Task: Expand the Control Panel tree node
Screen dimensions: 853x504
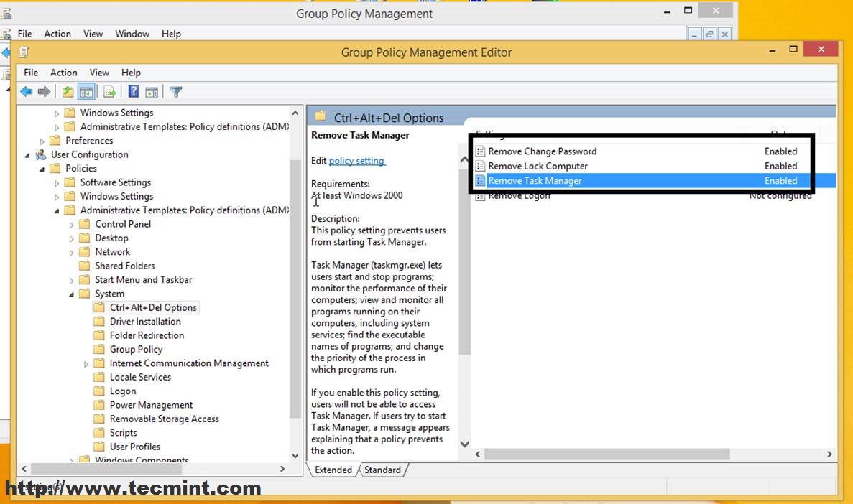Action: pyautogui.click(x=71, y=225)
